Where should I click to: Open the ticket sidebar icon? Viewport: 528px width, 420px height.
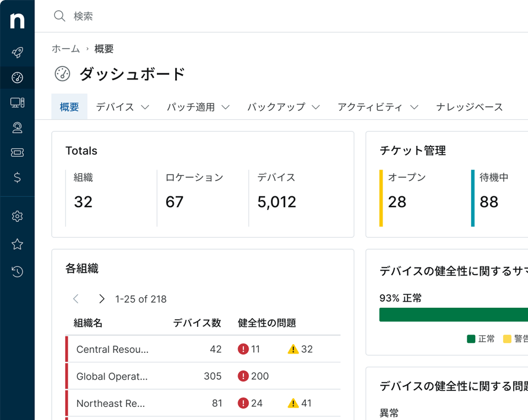[x=17, y=152]
